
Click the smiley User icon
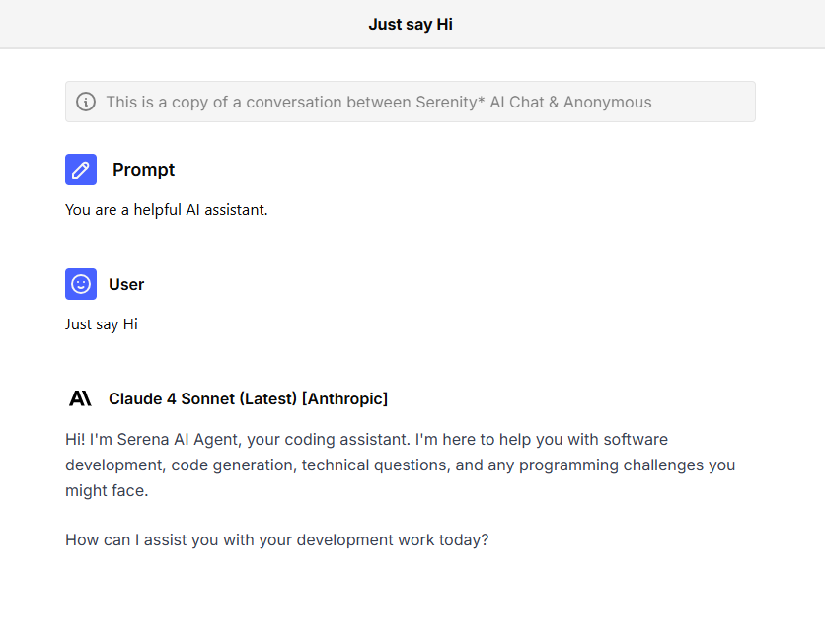[81, 284]
